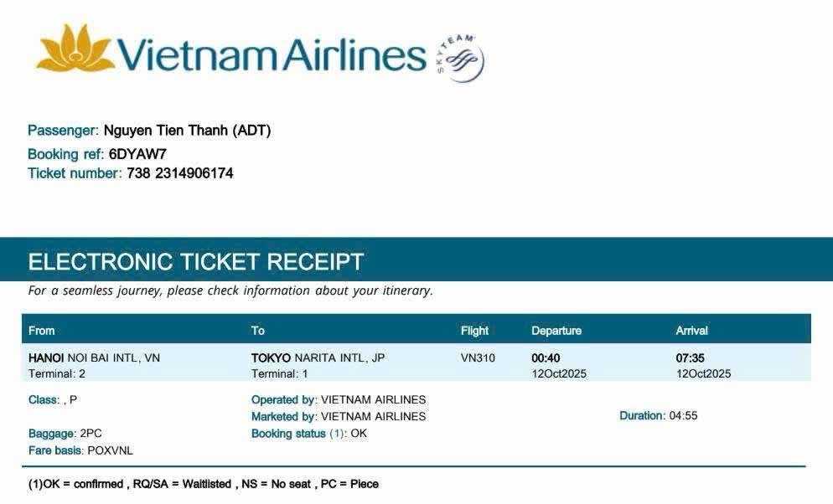Click ticket number 738 2314906174
This screenshot has height=504, width=833.
click(x=179, y=173)
